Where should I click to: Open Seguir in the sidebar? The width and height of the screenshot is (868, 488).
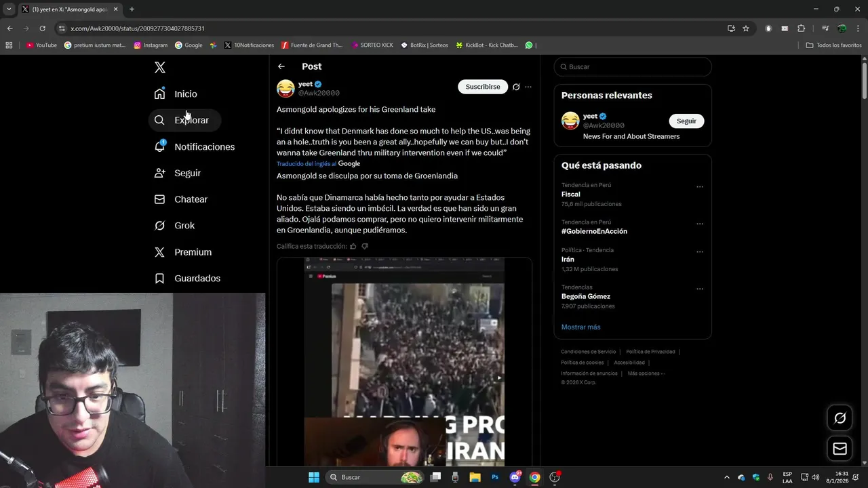179,173
